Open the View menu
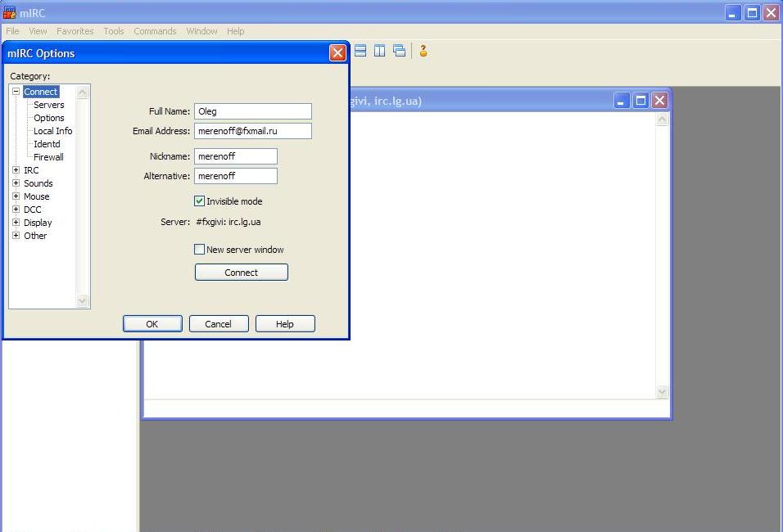This screenshot has width=783, height=532. pyautogui.click(x=38, y=31)
